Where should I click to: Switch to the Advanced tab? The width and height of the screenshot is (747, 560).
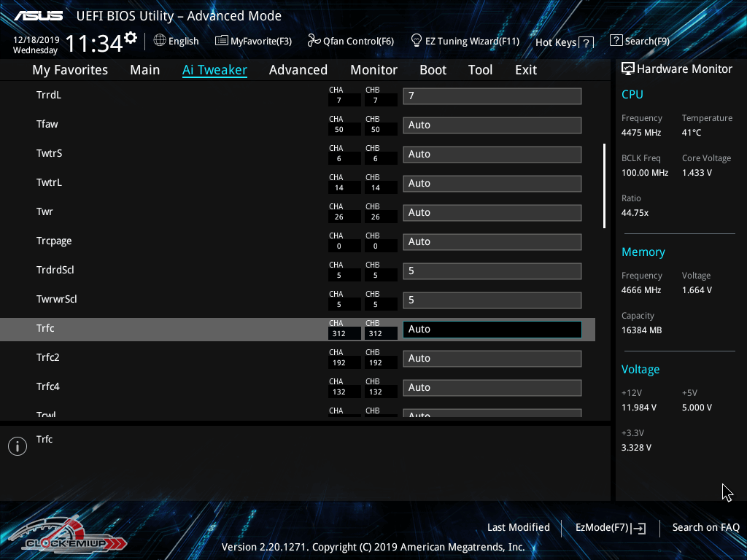pos(298,70)
